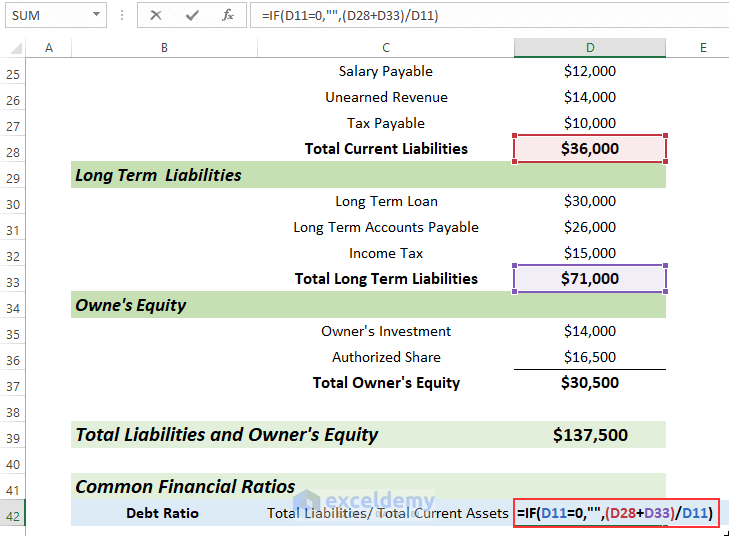The height and width of the screenshot is (536, 729).
Task: Select the $14,000 Owner's Investment value
Action: tap(590, 331)
